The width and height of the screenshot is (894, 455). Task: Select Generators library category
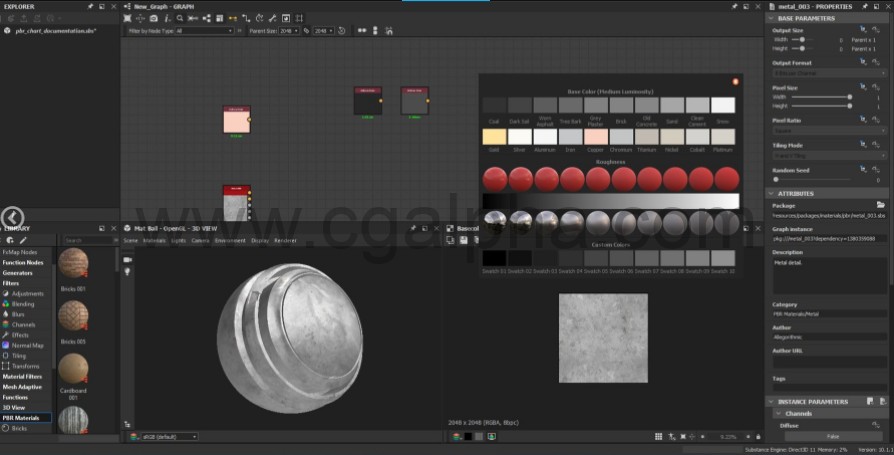click(x=17, y=273)
